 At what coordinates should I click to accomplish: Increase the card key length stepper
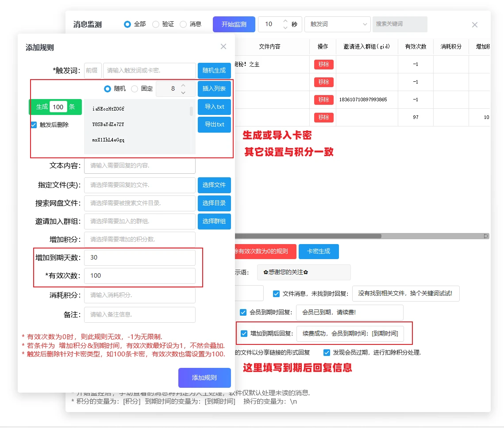click(183, 85)
